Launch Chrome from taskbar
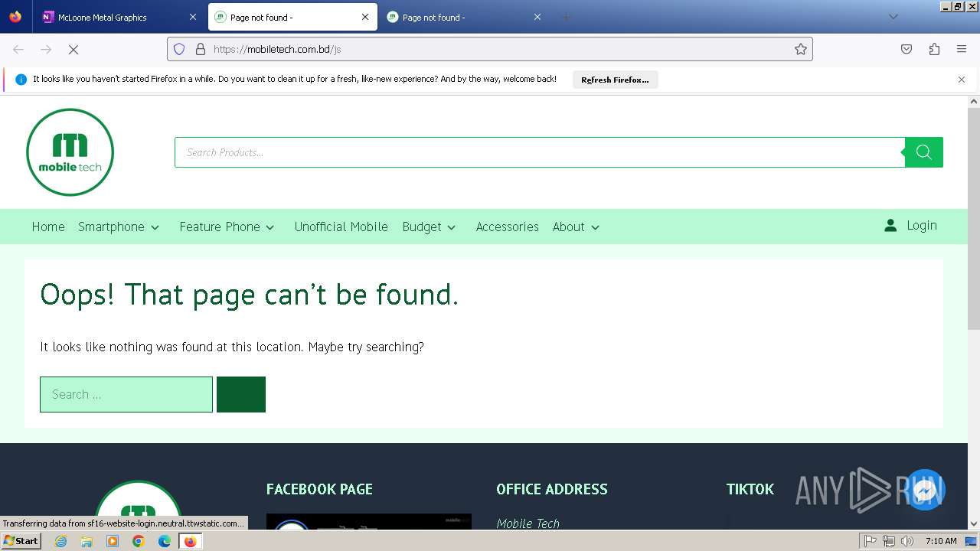The width and height of the screenshot is (980, 551). (x=139, y=541)
